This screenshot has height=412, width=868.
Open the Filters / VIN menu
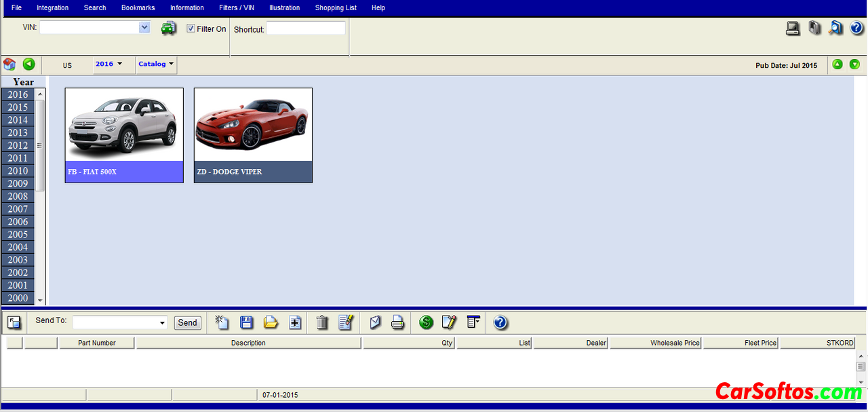(x=237, y=8)
